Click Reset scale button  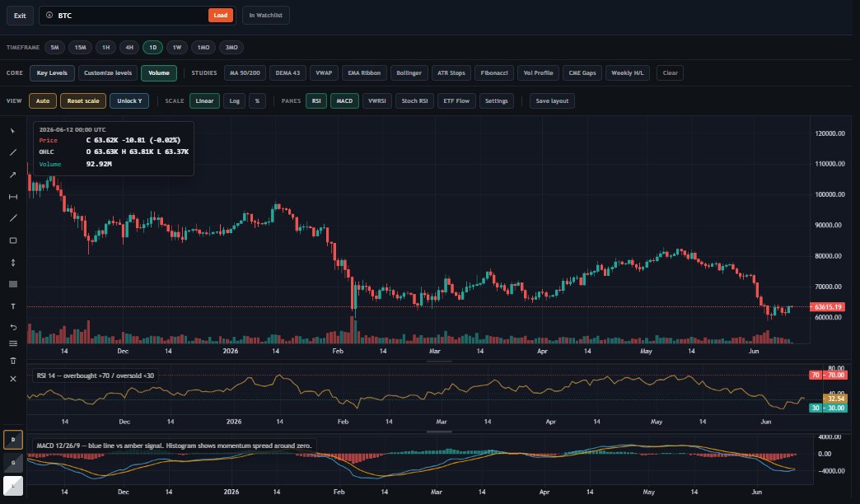pyautogui.click(x=83, y=101)
